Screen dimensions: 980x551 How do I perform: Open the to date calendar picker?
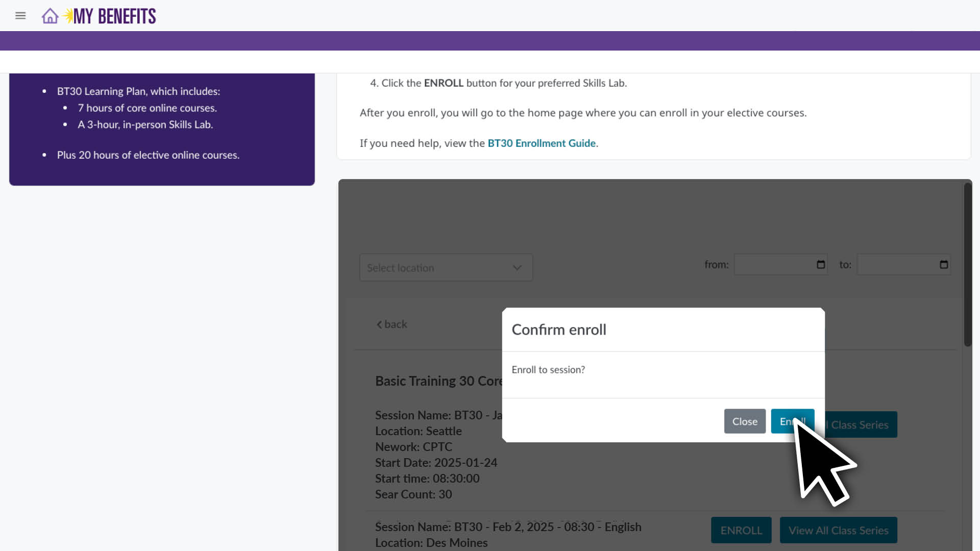coord(944,264)
